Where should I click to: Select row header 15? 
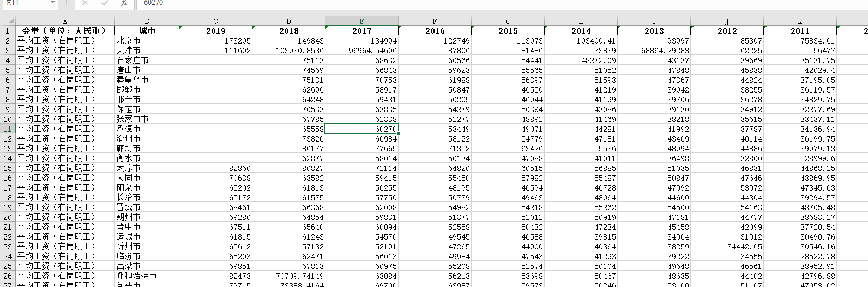[x=8, y=168]
